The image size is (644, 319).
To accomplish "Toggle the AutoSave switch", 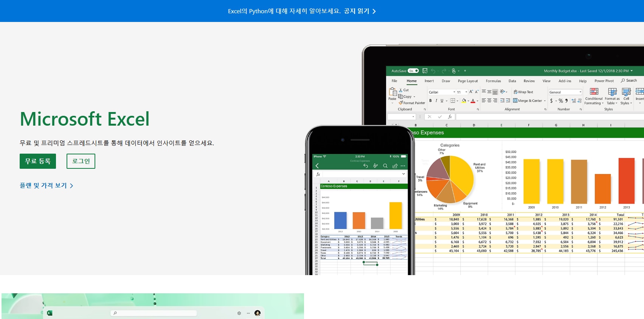I will click(x=413, y=71).
